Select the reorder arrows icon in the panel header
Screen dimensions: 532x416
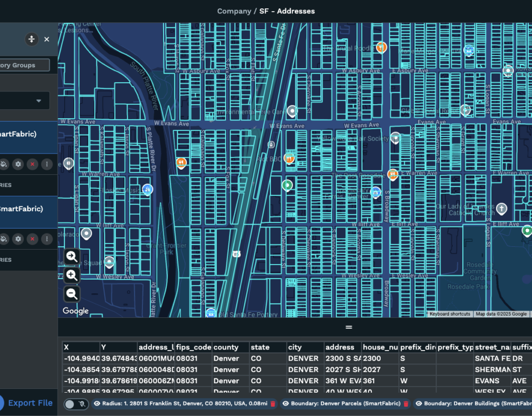coord(32,39)
